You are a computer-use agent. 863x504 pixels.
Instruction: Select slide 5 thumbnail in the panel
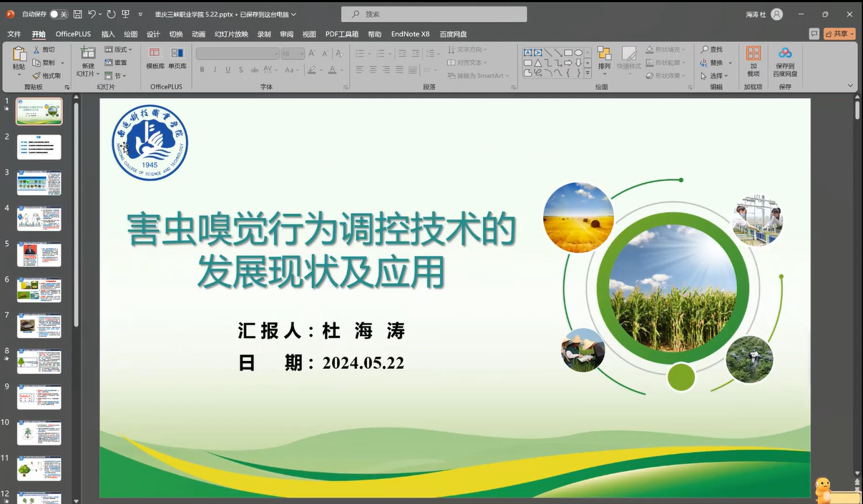pyautogui.click(x=39, y=255)
